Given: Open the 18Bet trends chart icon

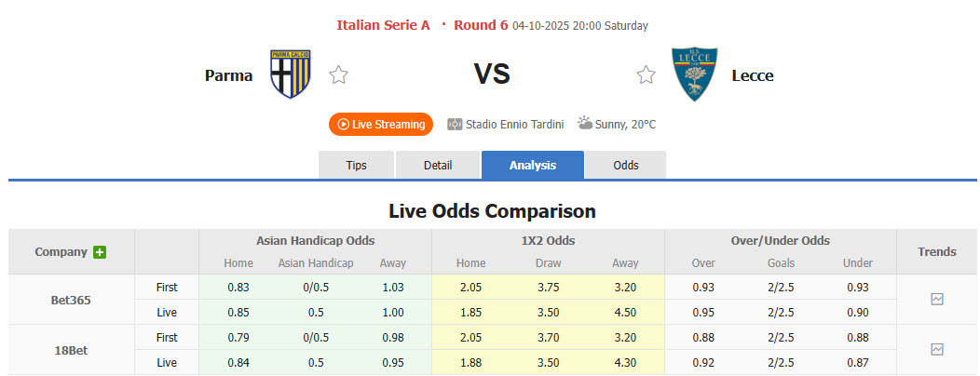Looking at the screenshot, I should (x=937, y=349).
